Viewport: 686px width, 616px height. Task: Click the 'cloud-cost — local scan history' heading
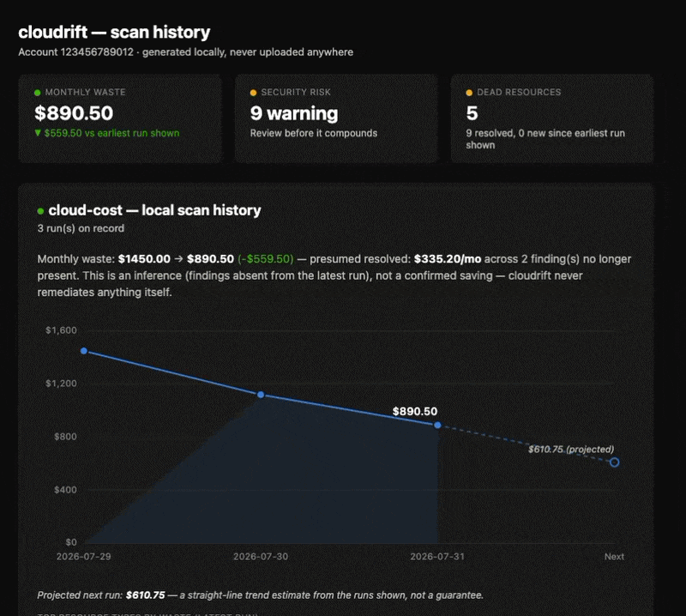pyautogui.click(x=155, y=210)
